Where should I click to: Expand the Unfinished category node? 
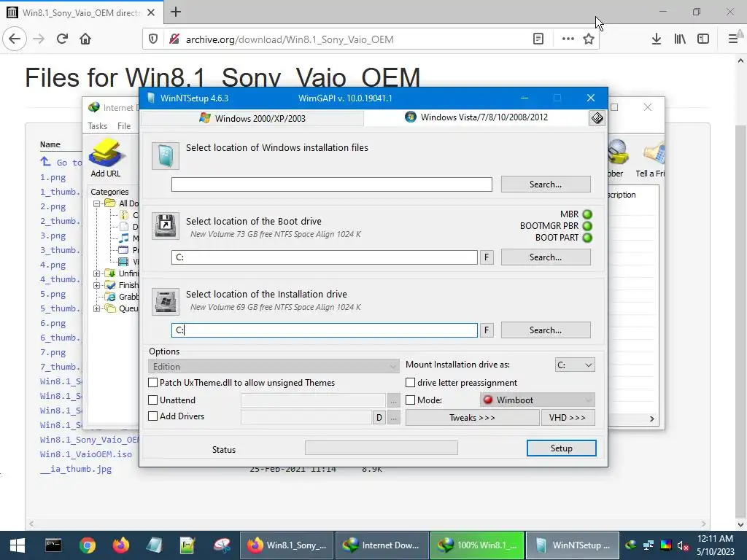pyautogui.click(x=97, y=273)
